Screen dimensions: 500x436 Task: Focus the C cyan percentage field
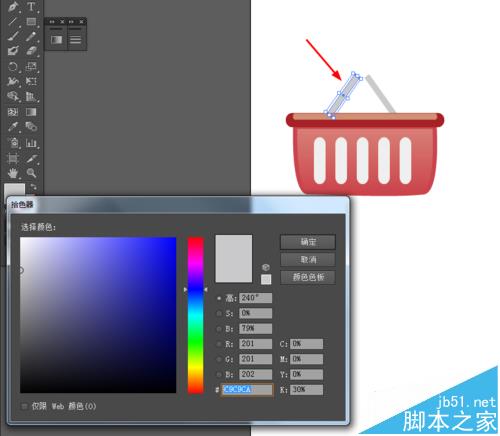(306, 344)
